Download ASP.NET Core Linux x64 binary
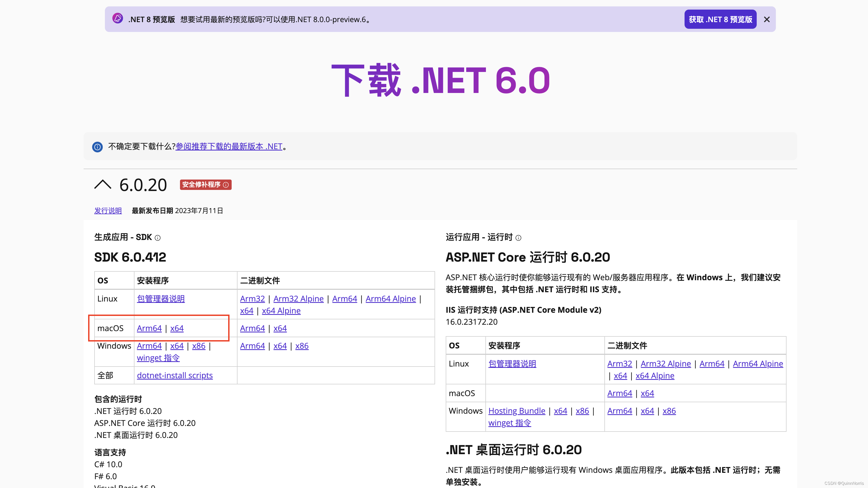The width and height of the screenshot is (868, 488). (620, 376)
